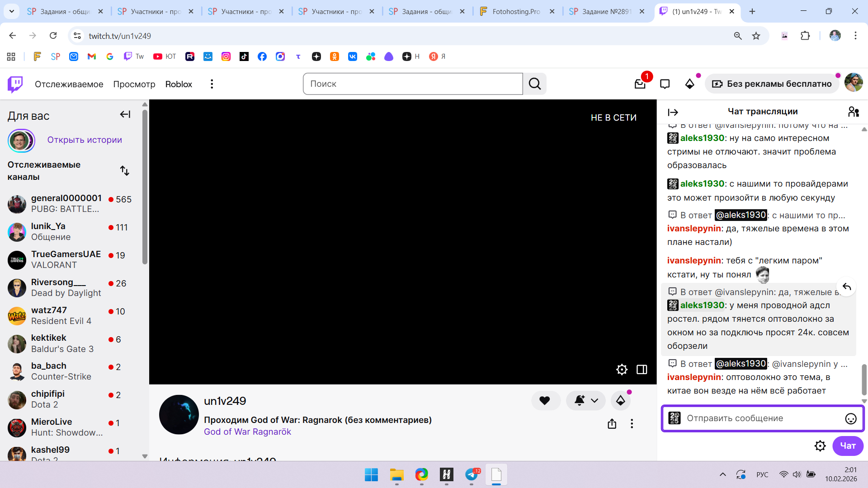Viewport: 868px width, 488px height.
Task: Click the player settings gear icon
Action: click(x=622, y=370)
